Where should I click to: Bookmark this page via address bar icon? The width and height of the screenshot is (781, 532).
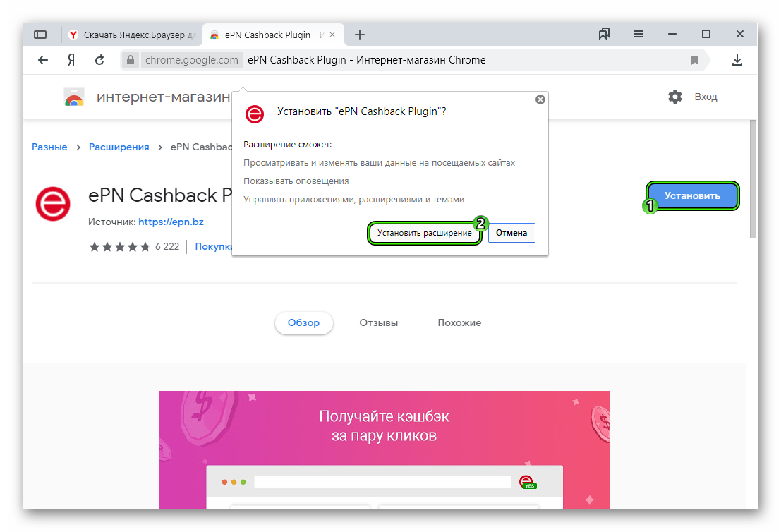pyautogui.click(x=695, y=60)
